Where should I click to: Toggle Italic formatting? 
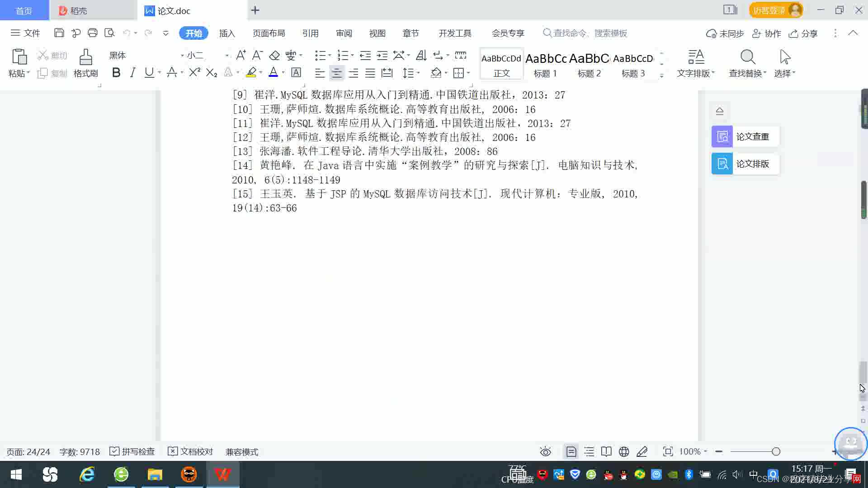point(132,73)
